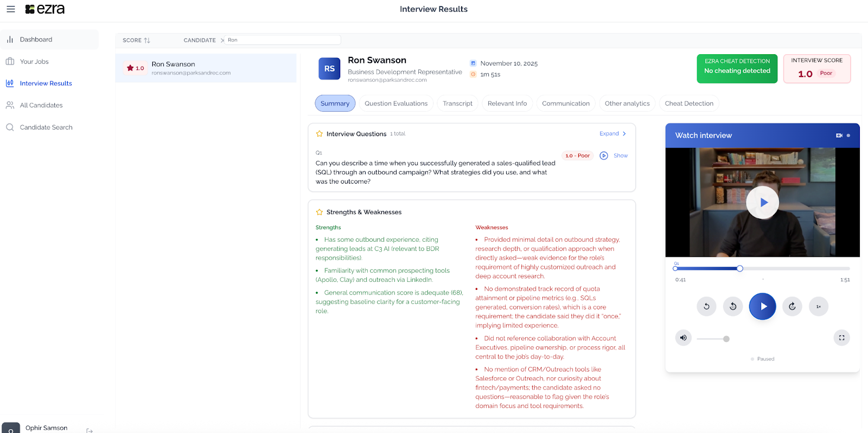Clear the candidate filter with X icon

coord(222,41)
